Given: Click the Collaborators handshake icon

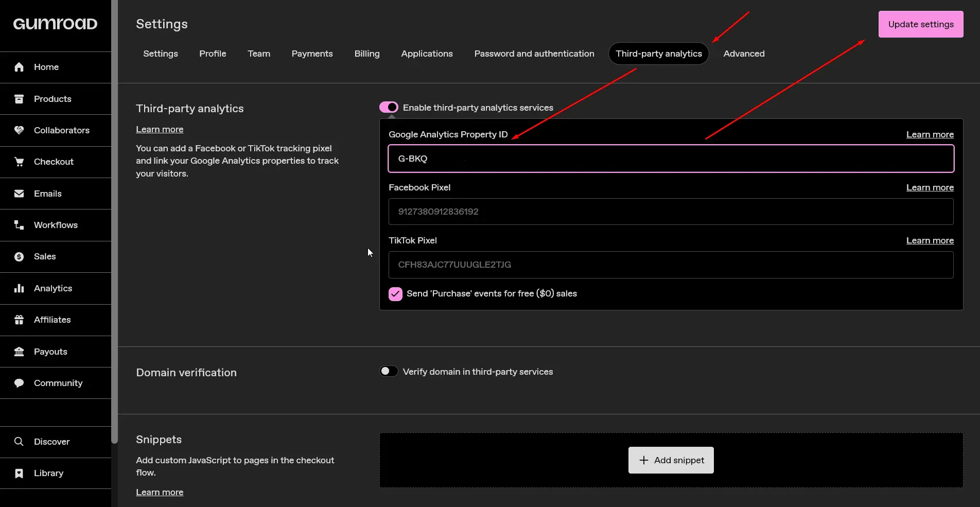Looking at the screenshot, I should coord(19,130).
